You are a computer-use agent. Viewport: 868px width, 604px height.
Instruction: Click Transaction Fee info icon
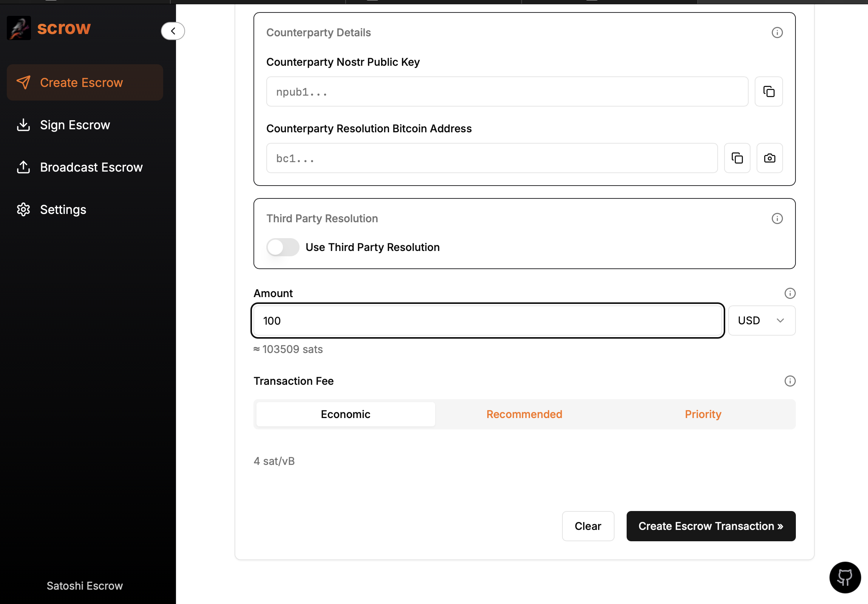790,381
